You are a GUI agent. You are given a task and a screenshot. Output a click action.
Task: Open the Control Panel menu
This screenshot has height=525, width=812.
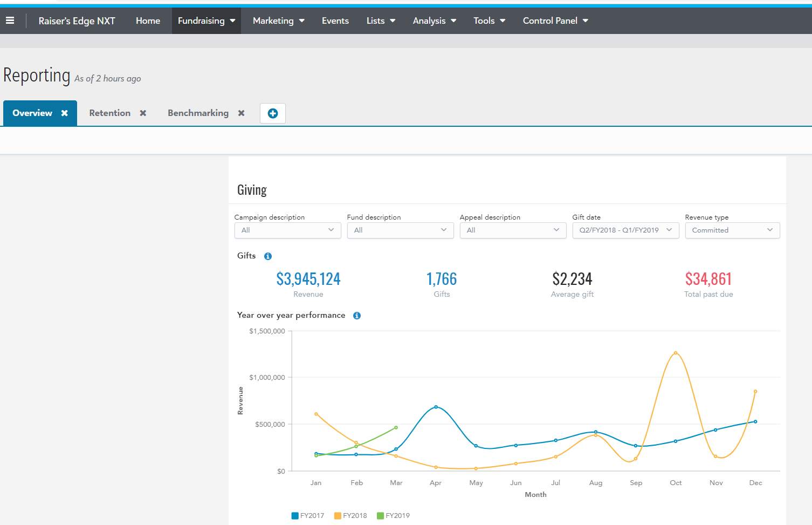555,21
